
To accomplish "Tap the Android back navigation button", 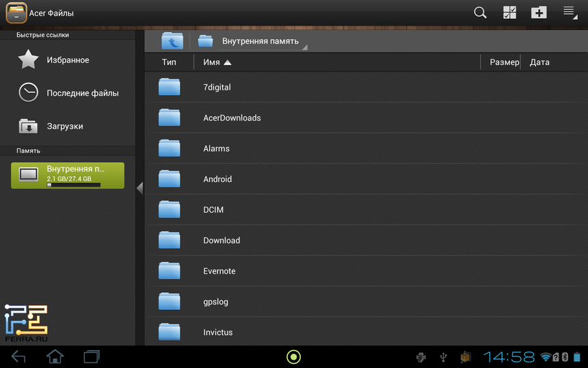I will [x=18, y=357].
